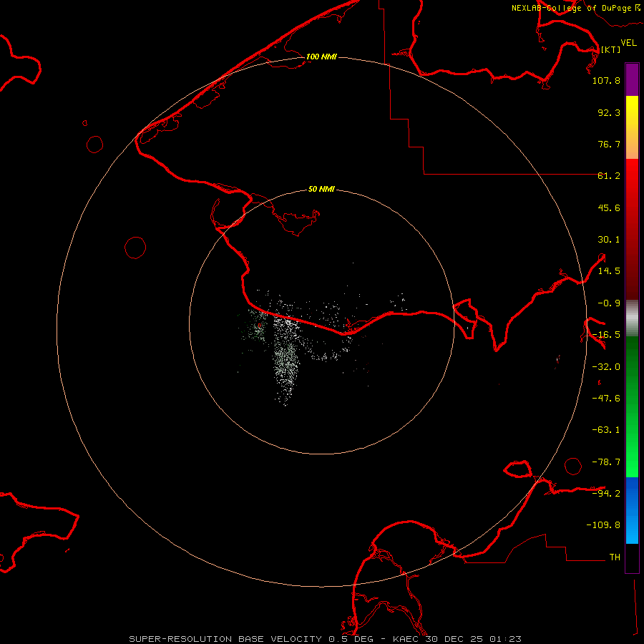Image resolution: width=644 pixels, height=644 pixels.
Task: Click the red circle outline nearest the color bar
Action: (x=573, y=466)
